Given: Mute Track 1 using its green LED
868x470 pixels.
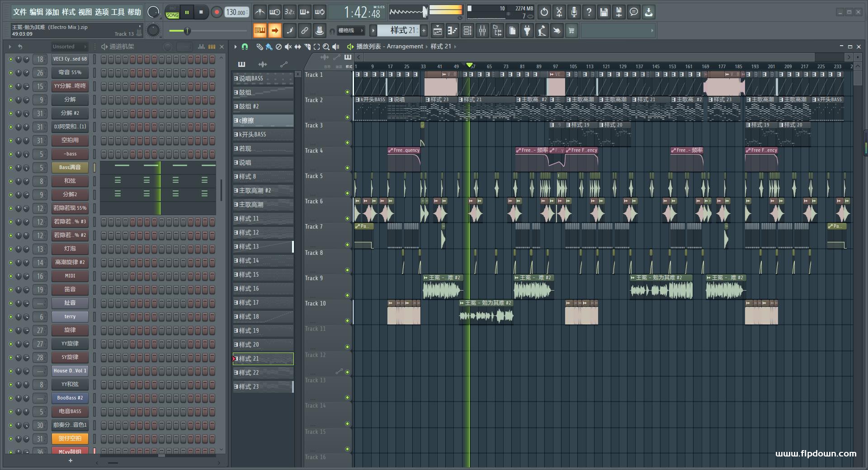Looking at the screenshot, I should click(x=347, y=92).
